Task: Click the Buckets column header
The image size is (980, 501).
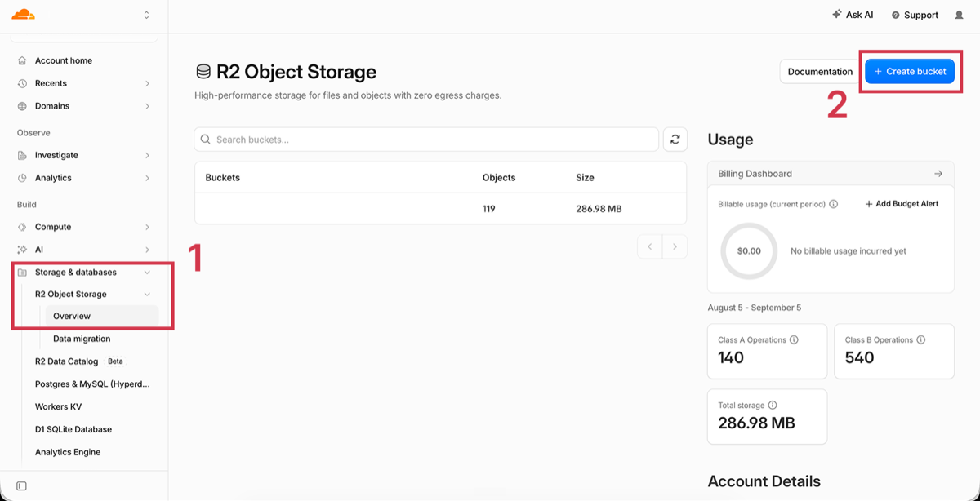Action: click(x=223, y=177)
